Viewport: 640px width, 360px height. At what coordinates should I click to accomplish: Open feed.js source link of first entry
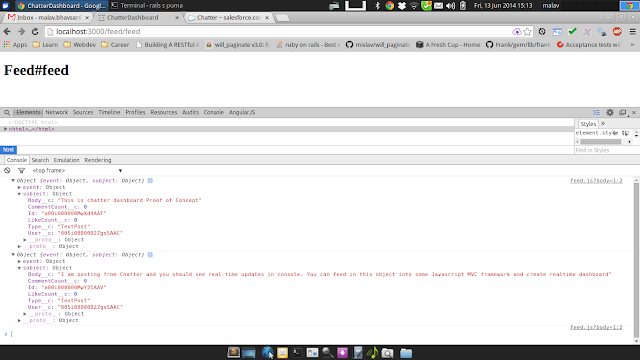596,180
